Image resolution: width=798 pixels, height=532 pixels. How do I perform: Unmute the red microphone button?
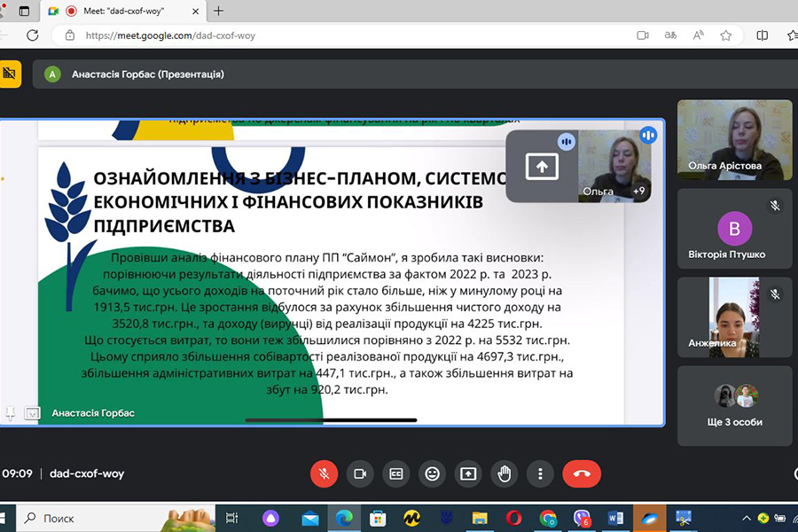click(324, 474)
